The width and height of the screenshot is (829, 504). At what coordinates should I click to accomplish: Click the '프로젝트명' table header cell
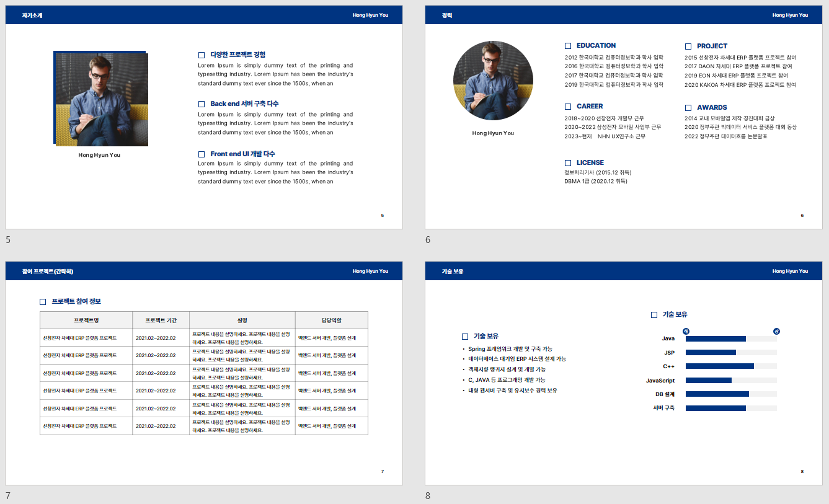tap(86, 321)
